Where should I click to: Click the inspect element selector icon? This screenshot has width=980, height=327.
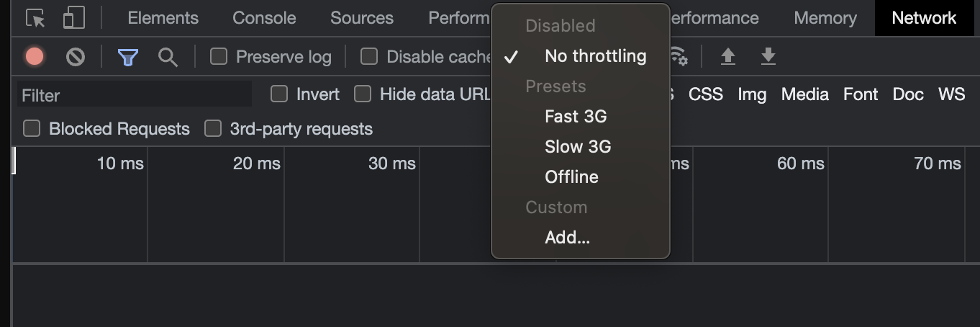(x=35, y=18)
